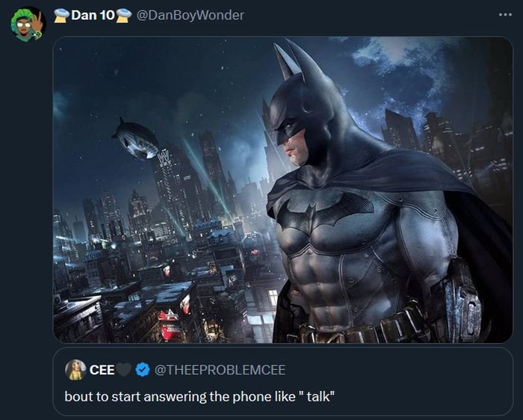Image resolution: width=523 pixels, height=420 pixels.
Task: Click the UFO emoji after "Dan 10"
Action: pyautogui.click(x=124, y=15)
